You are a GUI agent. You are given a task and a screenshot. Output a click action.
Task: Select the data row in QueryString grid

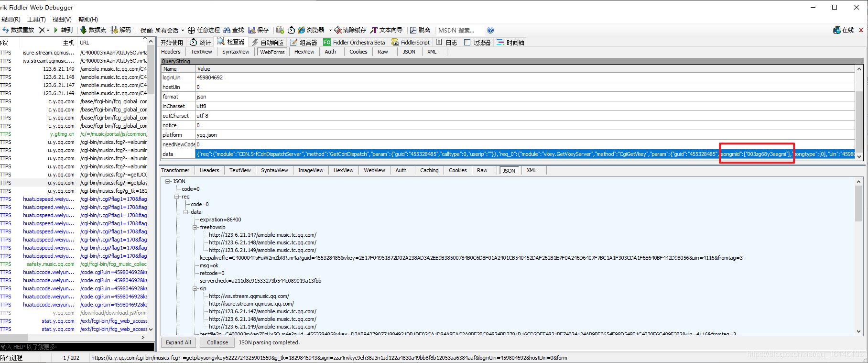(x=508, y=154)
